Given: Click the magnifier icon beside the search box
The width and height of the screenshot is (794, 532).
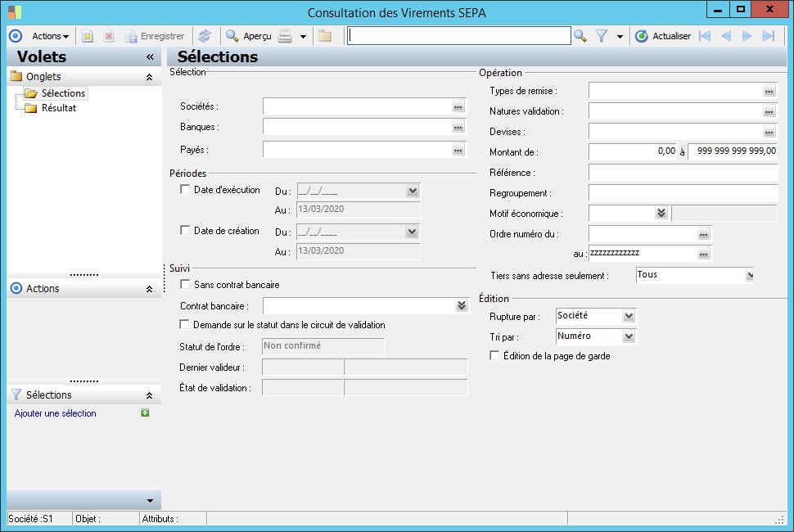Looking at the screenshot, I should coord(580,36).
